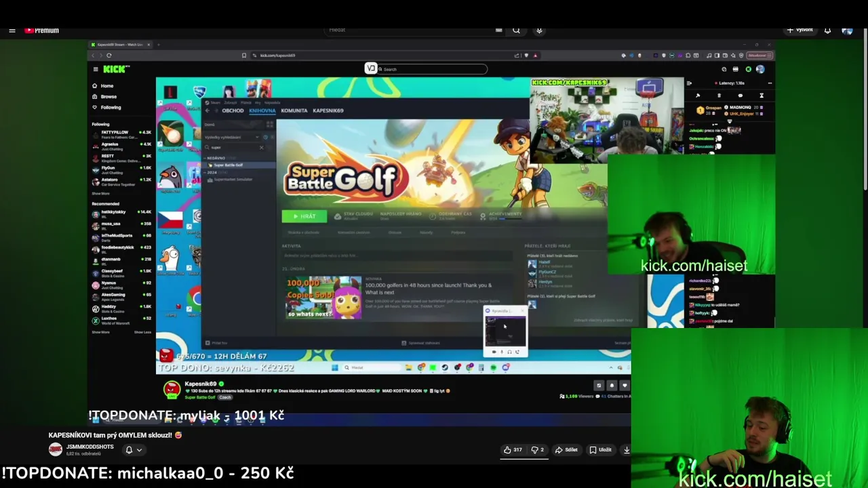Click the YouTube search magnifier button
The image size is (868, 488).
516,30
